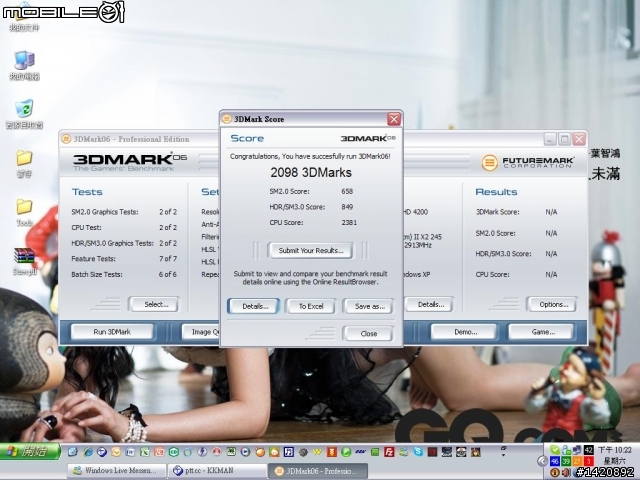The height and width of the screenshot is (480, 640).
Task: Click the 3DMark Score dialog title icon
Action: tap(227, 119)
